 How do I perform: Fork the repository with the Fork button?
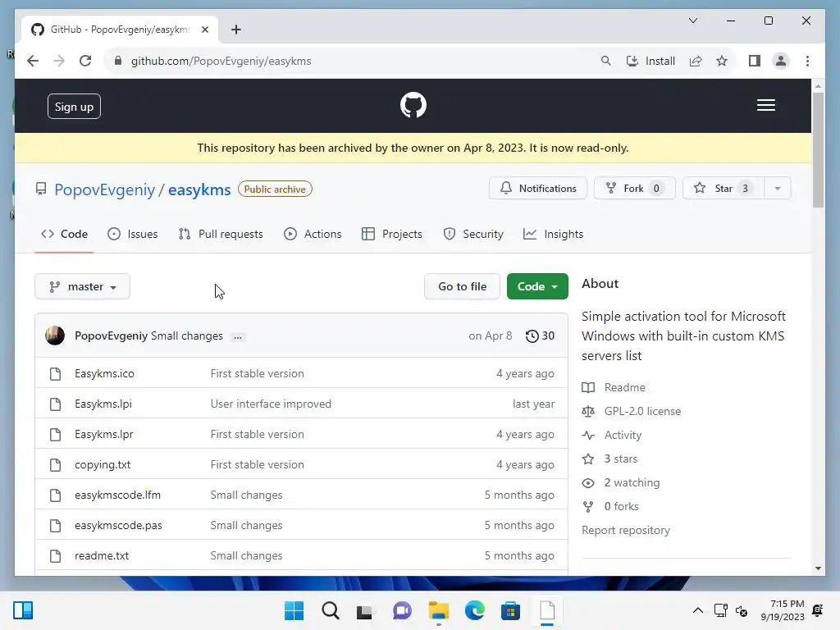(x=634, y=189)
